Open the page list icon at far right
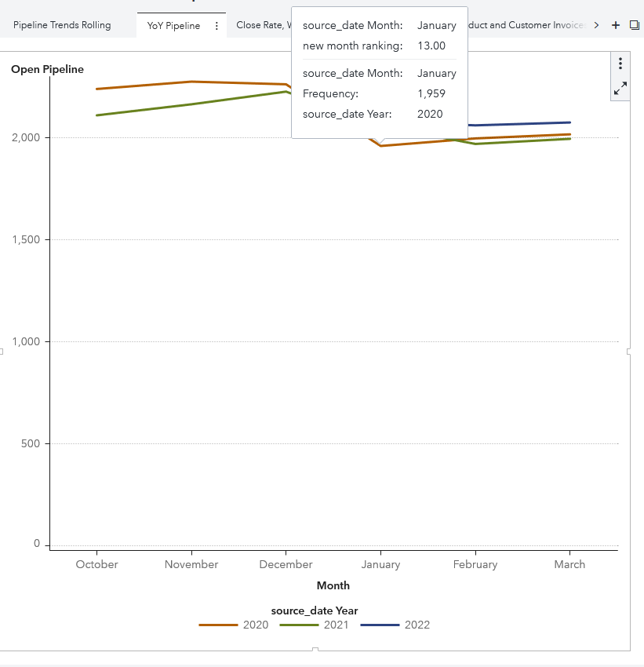 (634, 25)
